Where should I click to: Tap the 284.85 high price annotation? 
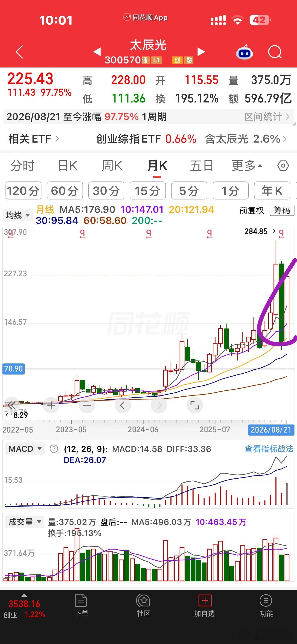point(260,231)
